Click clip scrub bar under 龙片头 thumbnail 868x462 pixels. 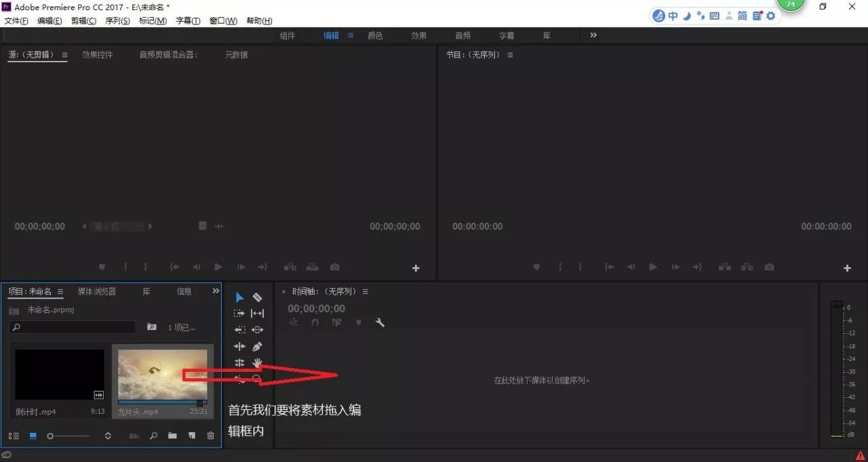pos(163,403)
